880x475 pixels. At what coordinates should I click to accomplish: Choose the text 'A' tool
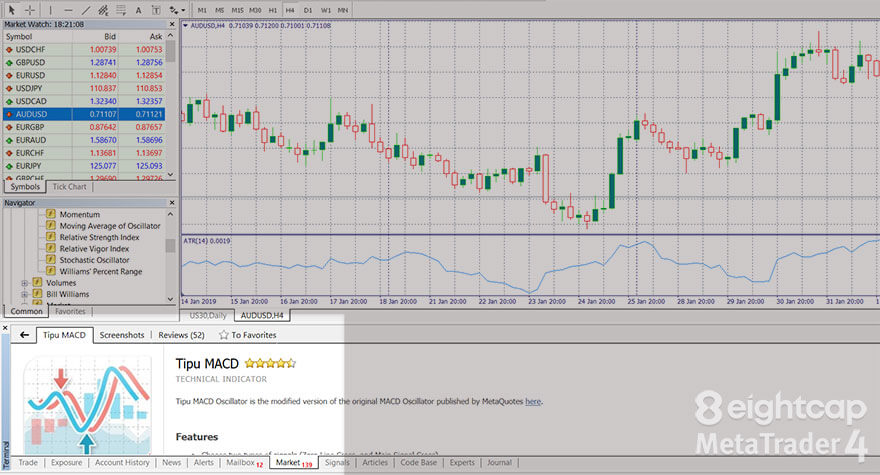coord(138,10)
